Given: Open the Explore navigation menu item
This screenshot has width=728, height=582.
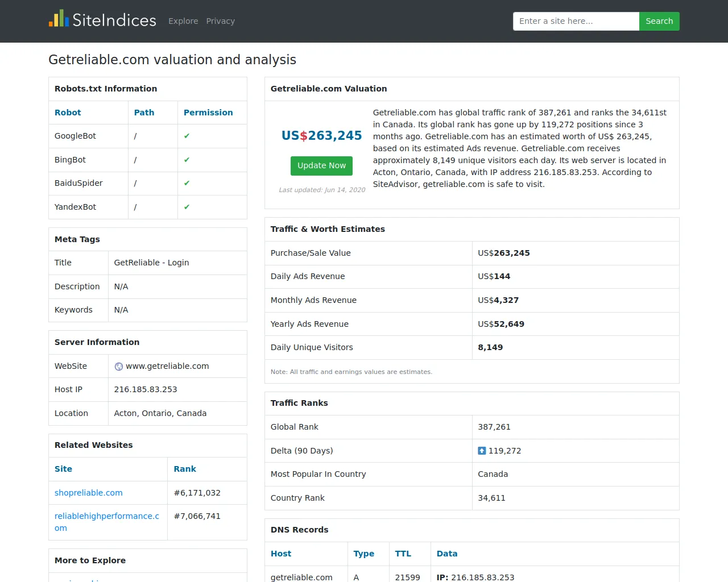Looking at the screenshot, I should (183, 21).
